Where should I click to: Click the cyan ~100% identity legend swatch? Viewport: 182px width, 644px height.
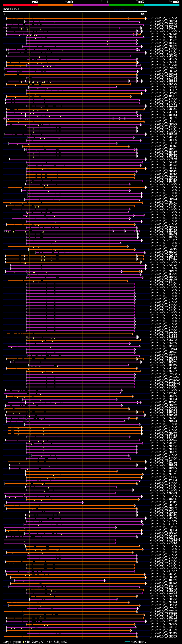161,5
